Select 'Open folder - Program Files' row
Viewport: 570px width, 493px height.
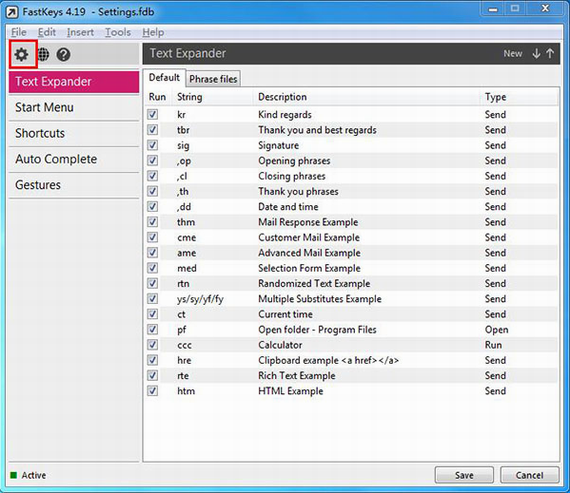[351, 329]
